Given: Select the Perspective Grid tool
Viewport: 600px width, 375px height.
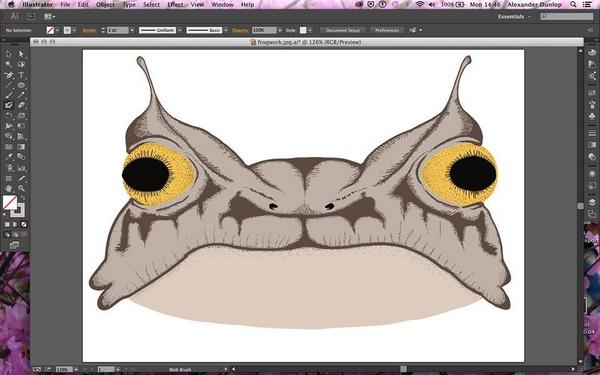Looking at the screenshot, I should click(x=21, y=136).
